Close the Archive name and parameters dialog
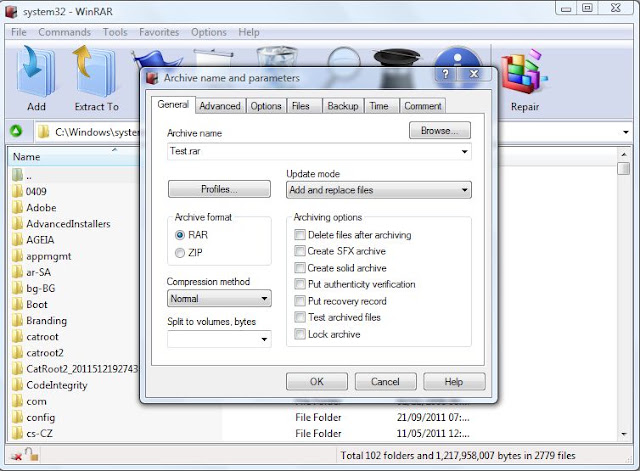 [473, 74]
